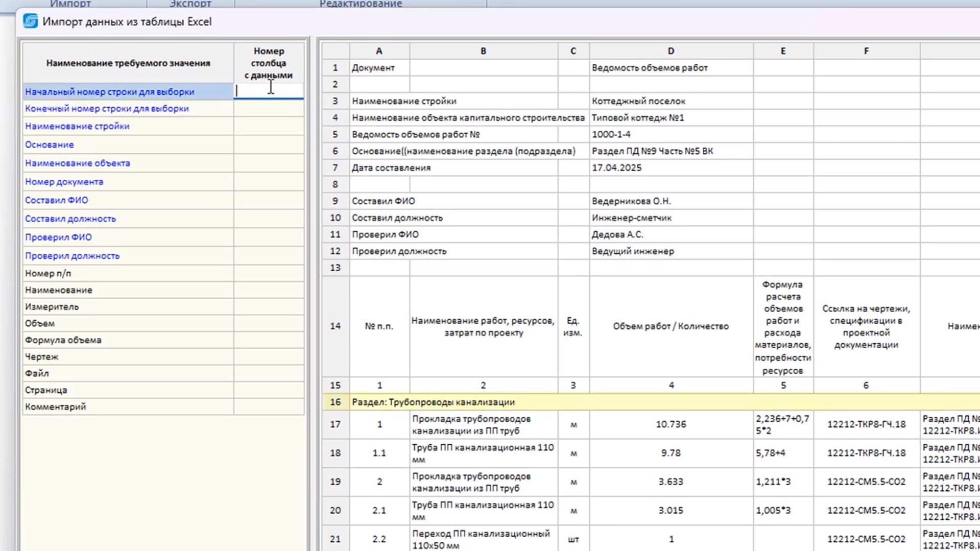
Task: Click the formula cell 5,78+4
Action: click(x=783, y=453)
